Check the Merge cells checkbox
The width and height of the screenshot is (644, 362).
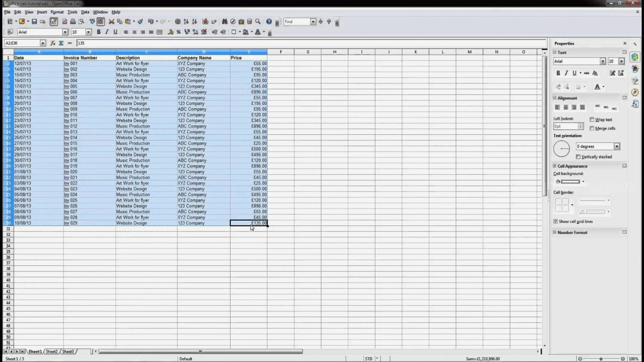pyautogui.click(x=592, y=128)
